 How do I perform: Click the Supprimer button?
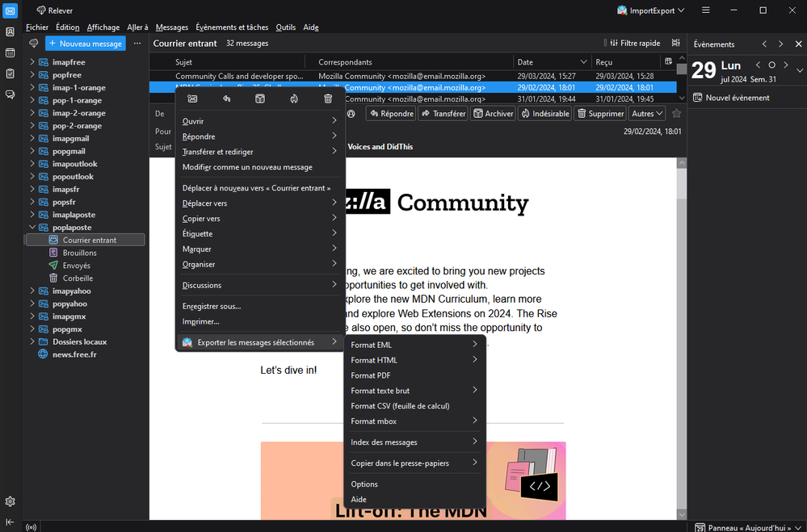pyautogui.click(x=600, y=114)
